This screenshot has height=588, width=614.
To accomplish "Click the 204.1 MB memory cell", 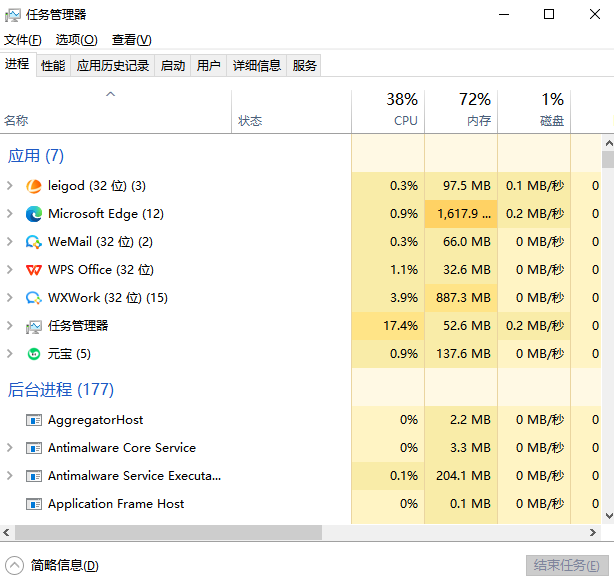I will tap(461, 476).
